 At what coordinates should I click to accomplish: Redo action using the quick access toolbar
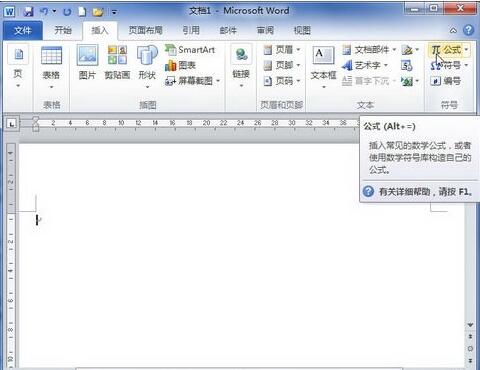coord(67,12)
